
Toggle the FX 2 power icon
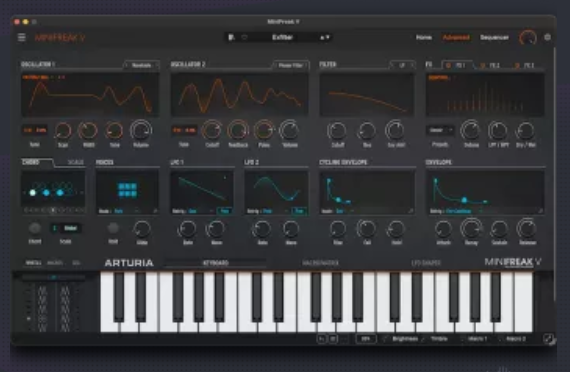click(x=482, y=65)
